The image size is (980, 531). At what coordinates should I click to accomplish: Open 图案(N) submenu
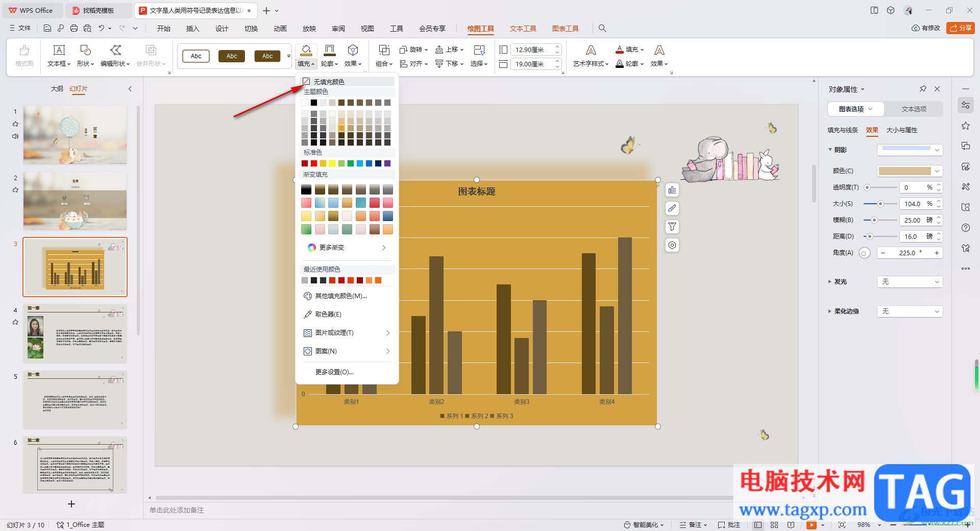point(347,351)
